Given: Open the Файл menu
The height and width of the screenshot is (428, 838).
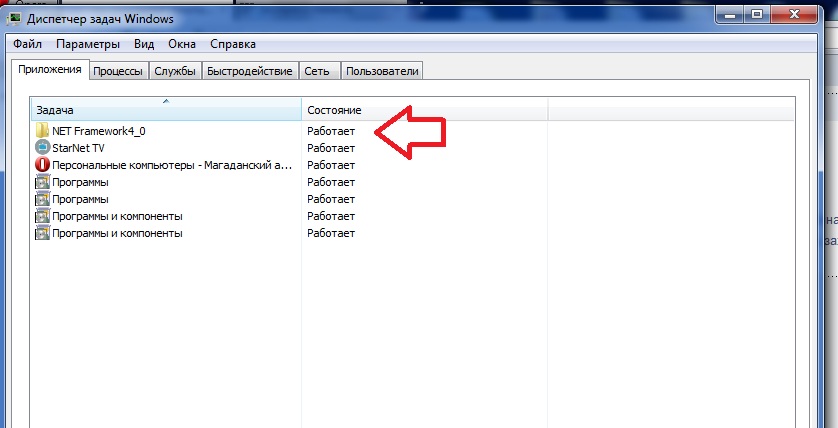Looking at the screenshot, I should pyautogui.click(x=28, y=44).
